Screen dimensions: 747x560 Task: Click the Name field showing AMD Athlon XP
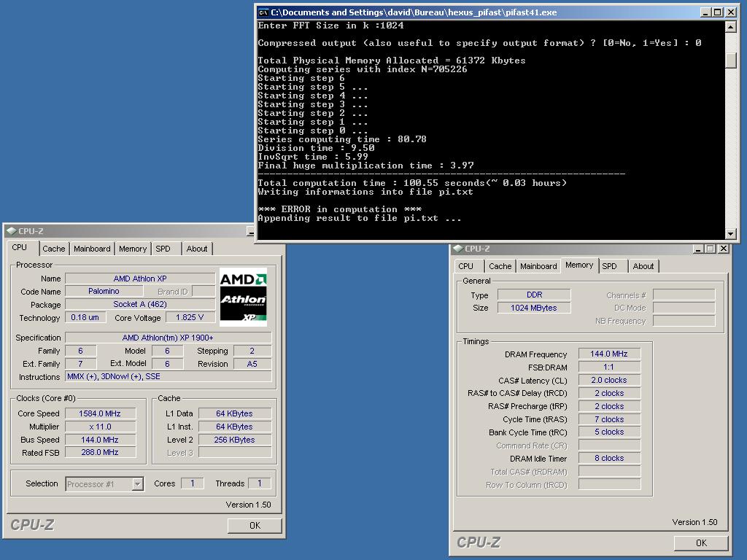pyautogui.click(x=140, y=278)
